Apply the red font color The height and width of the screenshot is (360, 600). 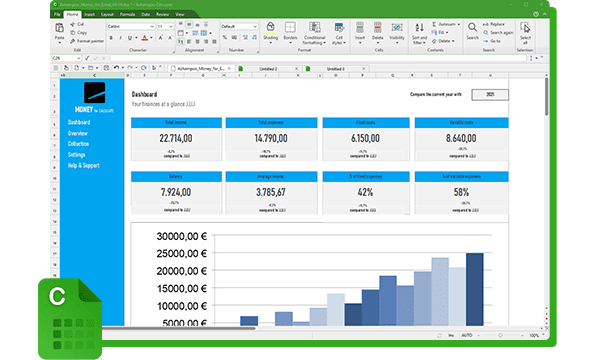(x=145, y=38)
